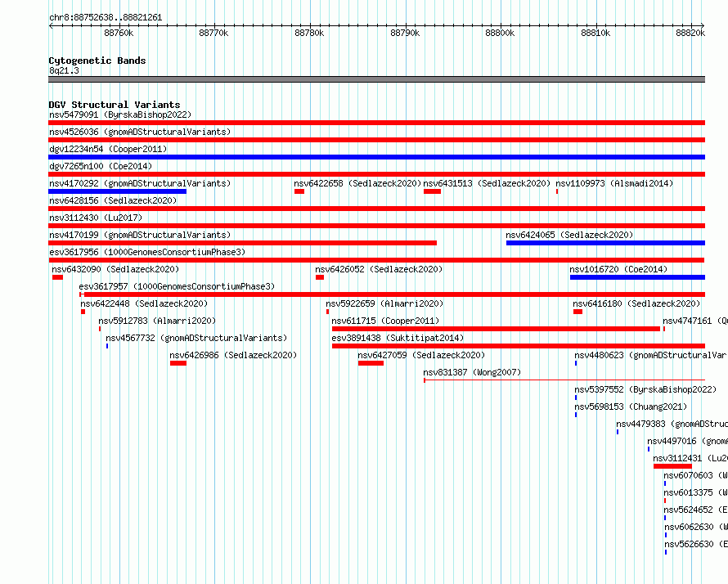The height and width of the screenshot is (584, 728).
Task: Select nsv6013375 variant label
Action: click(x=695, y=492)
